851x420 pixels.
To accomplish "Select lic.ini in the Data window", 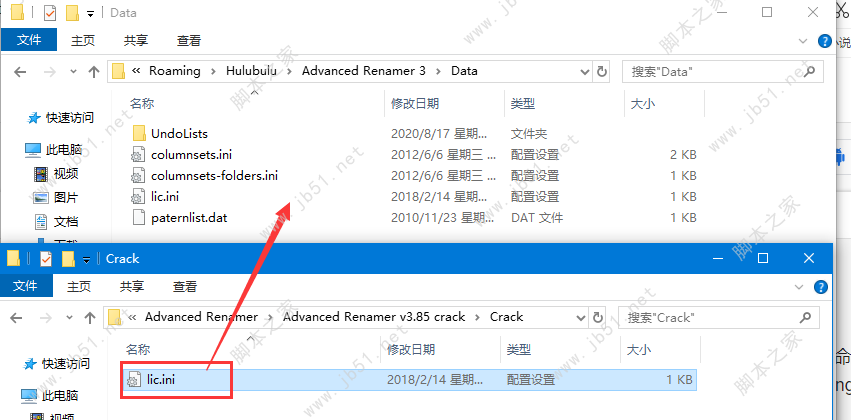I will pos(166,196).
